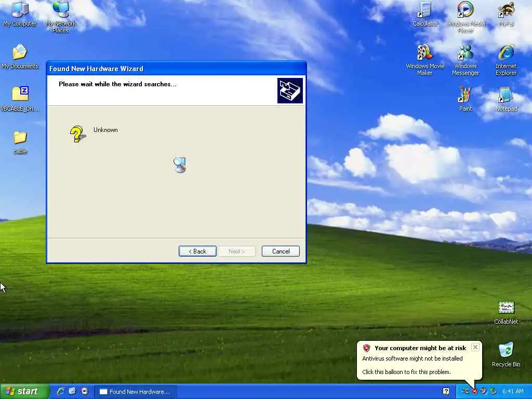Viewport: 532px width, 399px height.
Task: Click the wizard hardware icon in dialog header
Action: click(x=290, y=90)
